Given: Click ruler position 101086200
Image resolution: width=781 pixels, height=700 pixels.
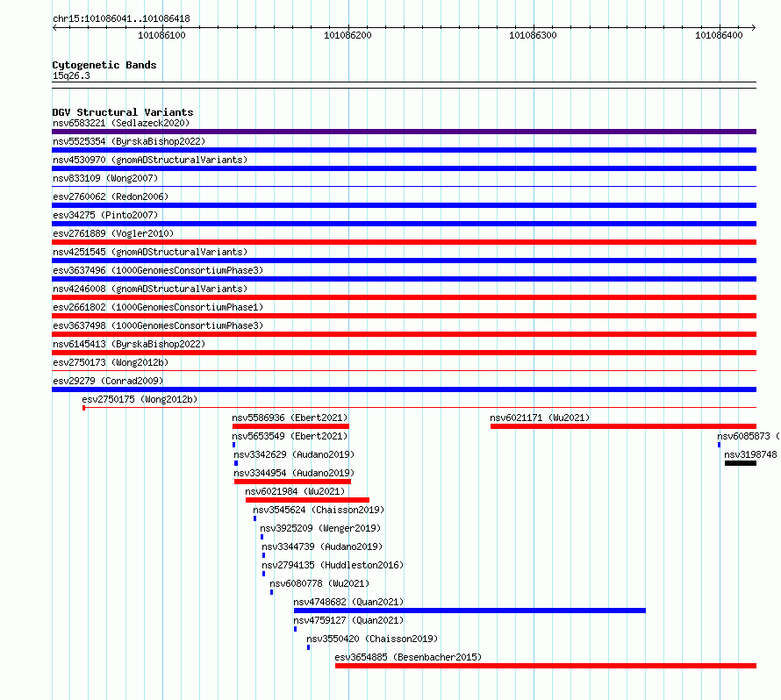Looking at the screenshot, I should [348, 35].
